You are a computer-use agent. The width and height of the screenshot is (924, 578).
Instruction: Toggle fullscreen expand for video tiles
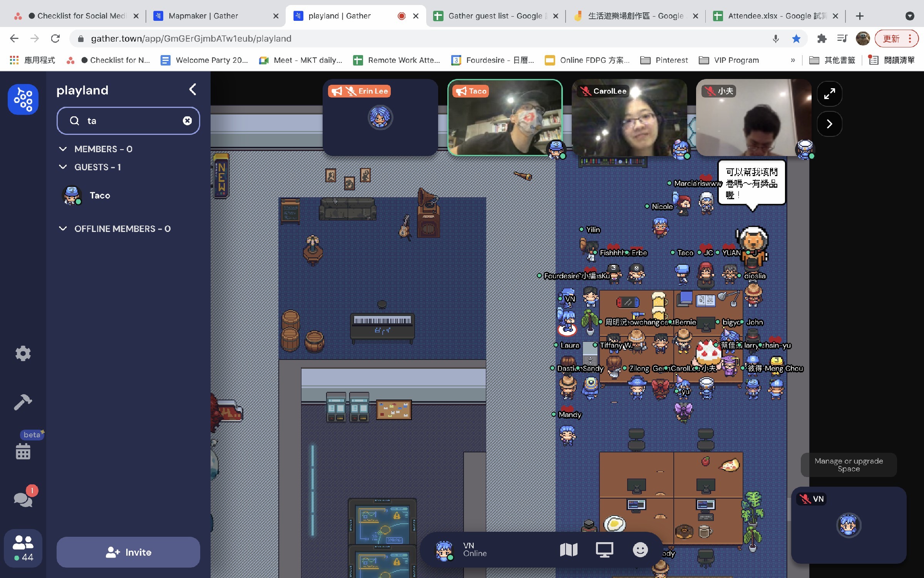click(829, 94)
